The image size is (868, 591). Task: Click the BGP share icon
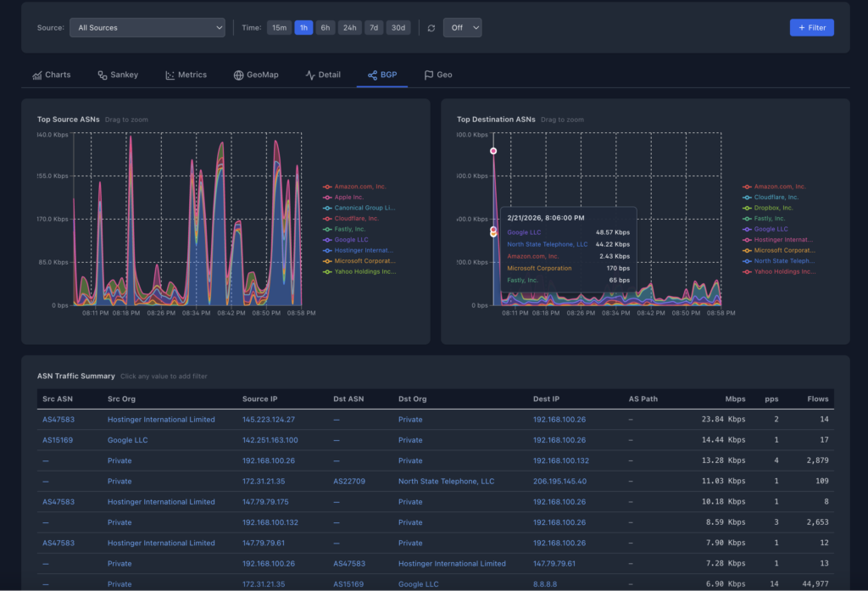click(x=372, y=75)
